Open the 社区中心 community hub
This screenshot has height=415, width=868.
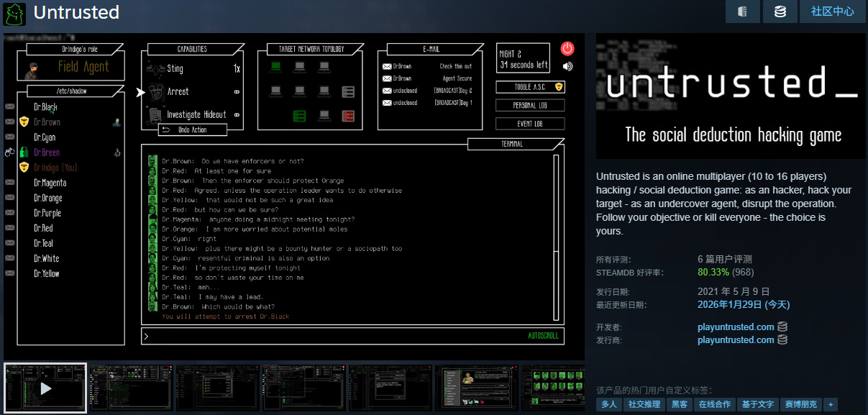tap(833, 12)
